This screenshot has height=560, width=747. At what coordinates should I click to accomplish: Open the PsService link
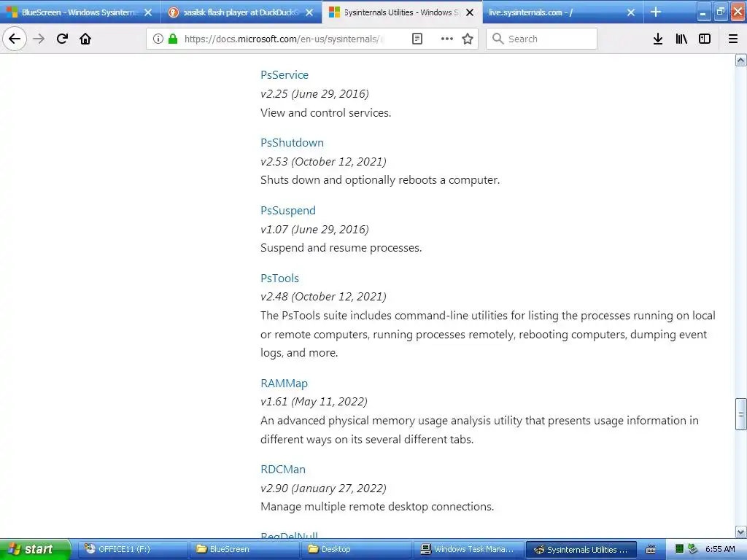point(285,75)
